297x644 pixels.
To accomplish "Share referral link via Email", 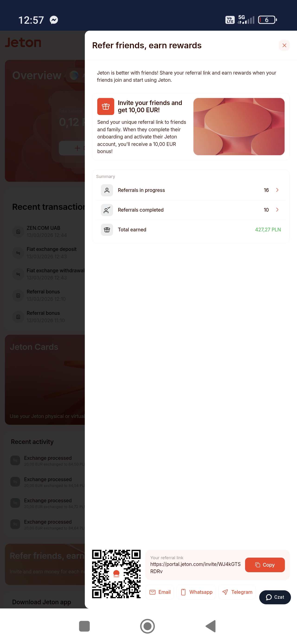I will pos(160,592).
